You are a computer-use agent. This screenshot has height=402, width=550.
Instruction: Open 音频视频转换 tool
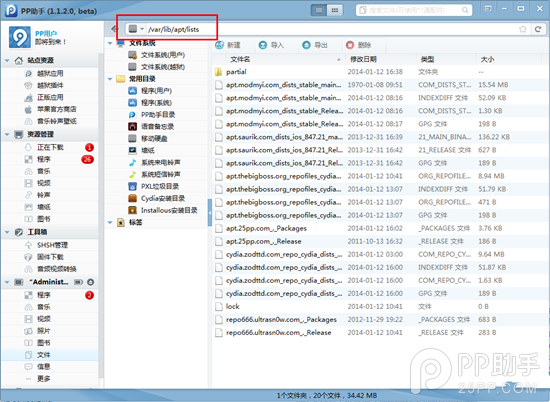56,269
